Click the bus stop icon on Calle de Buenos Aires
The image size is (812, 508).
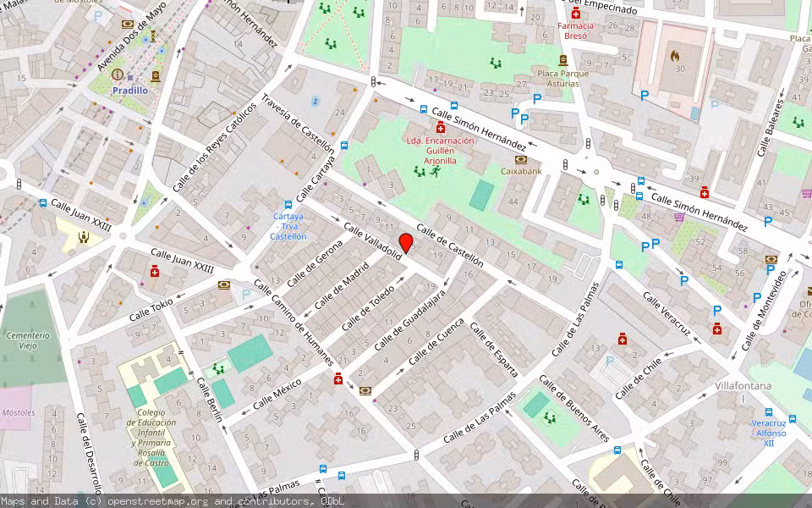(617, 450)
